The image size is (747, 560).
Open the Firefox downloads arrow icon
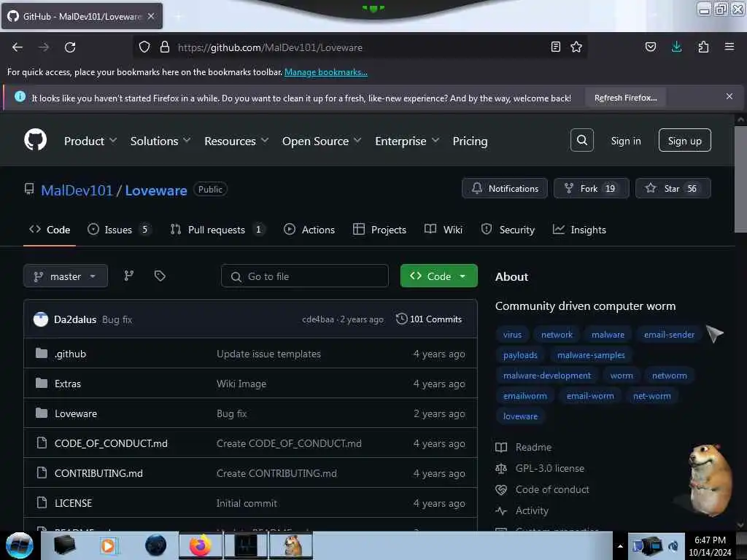pyautogui.click(x=676, y=47)
